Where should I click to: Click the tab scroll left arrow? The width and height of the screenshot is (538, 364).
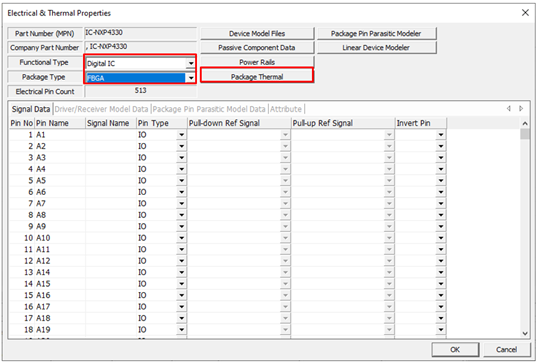(508, 108)
